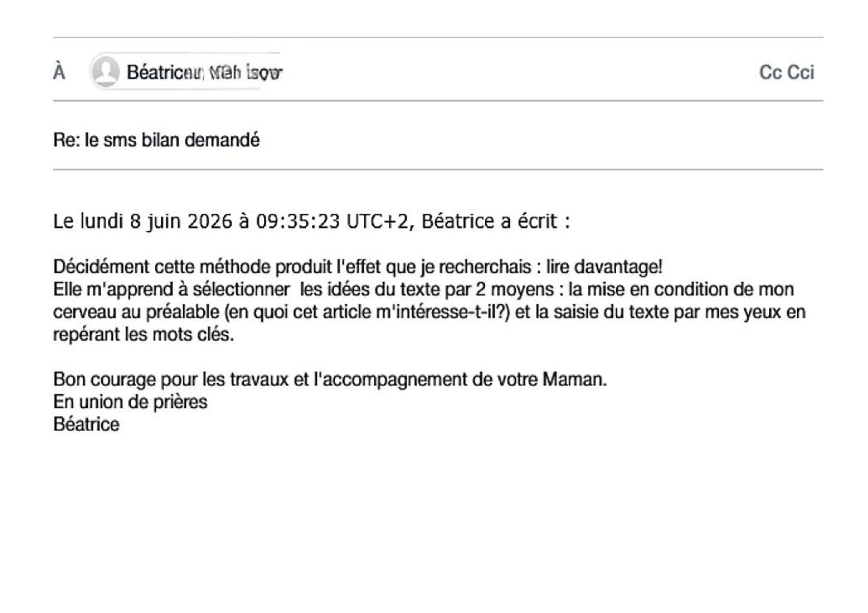Place cursor on the quoted date header line
Image resolution: width=868 pixels, height=613 pixels.
coord(311,221)
